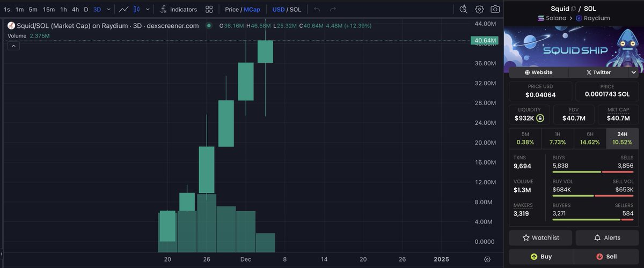This screenshot has height=268, width=644.
Task: Click the Volume 2.375M indicator label
Action: click(x=28, y=36)
